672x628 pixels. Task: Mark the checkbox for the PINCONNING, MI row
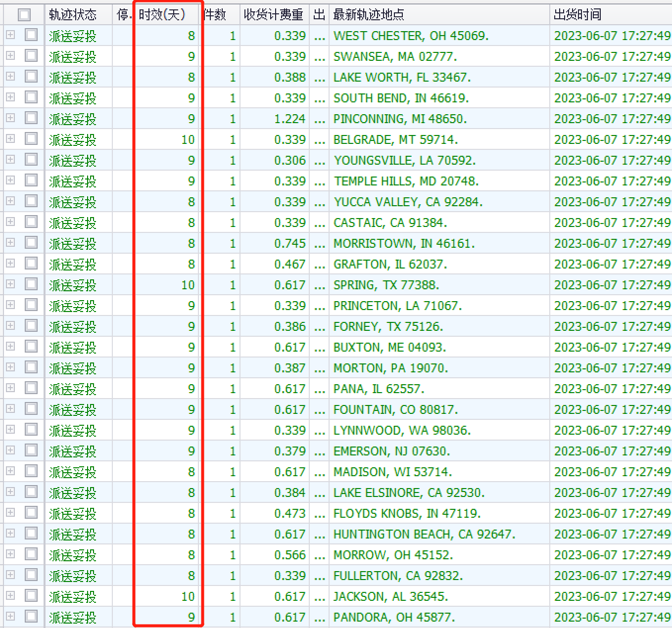coord(31,118)
